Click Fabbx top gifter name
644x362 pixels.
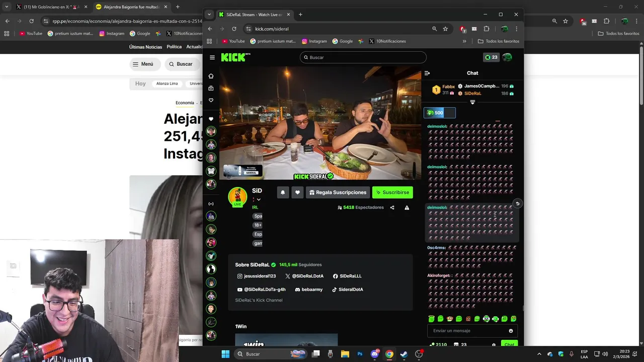coord(448,86)
